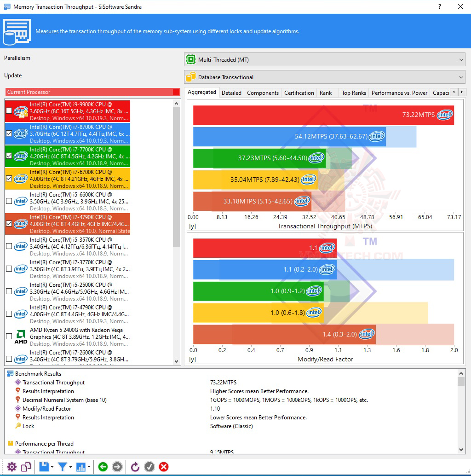
Task: Click diamond icon next to Modify/Read Factor
Action: [x=18, y=408]
